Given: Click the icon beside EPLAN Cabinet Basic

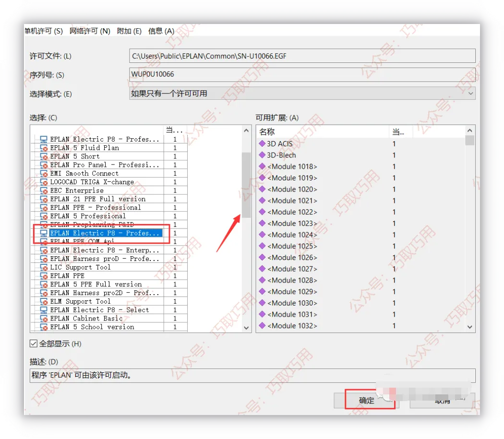Looking at the screenshot, I should [44, 319].
